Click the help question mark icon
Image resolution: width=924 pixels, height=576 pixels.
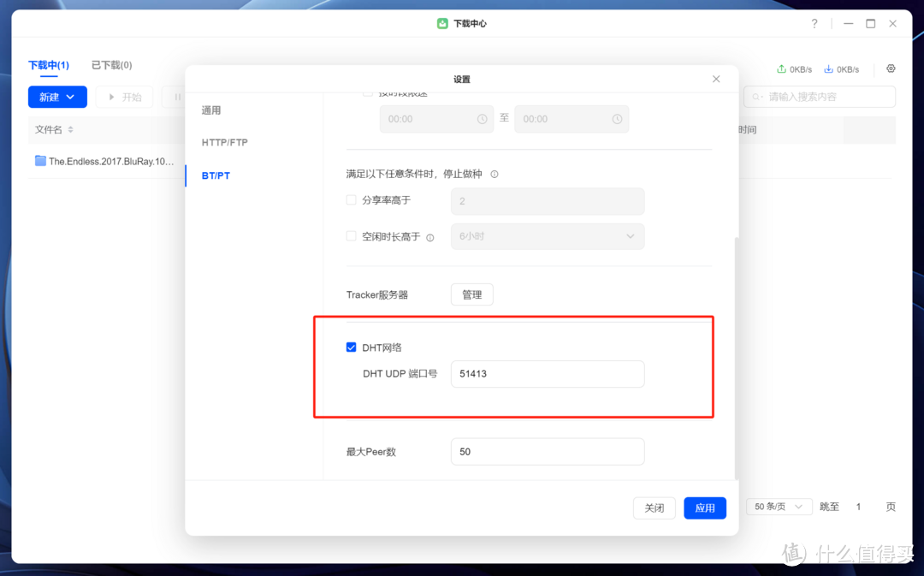tap(814, 24)
